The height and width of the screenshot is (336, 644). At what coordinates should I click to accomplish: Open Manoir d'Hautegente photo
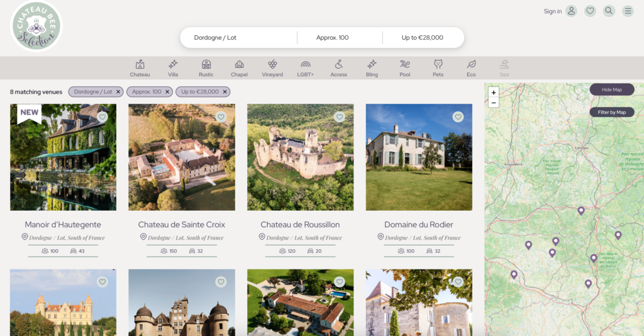pos(64,157)
